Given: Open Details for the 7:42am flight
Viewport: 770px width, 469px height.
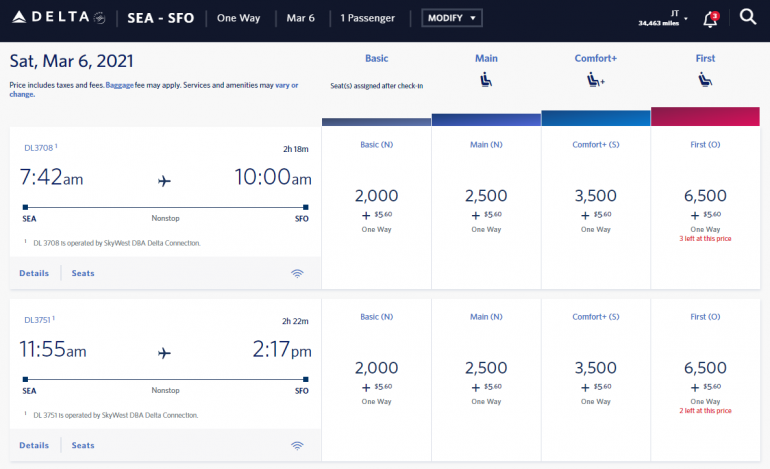Looking at the screenshot, I should coord(34,273).
